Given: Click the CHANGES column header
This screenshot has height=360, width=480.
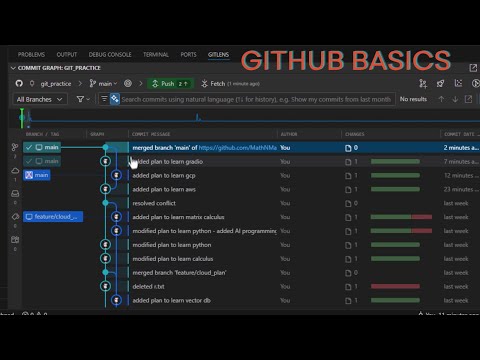Looking at the screenshot, I should [x=355, y=134].
